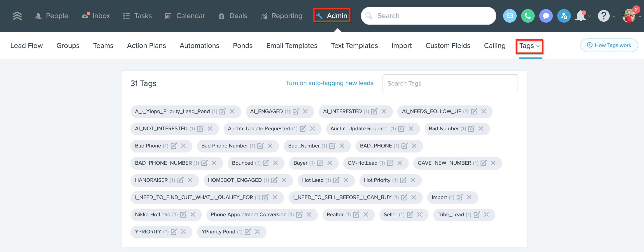The width and height of the screenshot is (644, 252).
Task: Delete the AI_ENGAGED tag
Action: point(305,111)
